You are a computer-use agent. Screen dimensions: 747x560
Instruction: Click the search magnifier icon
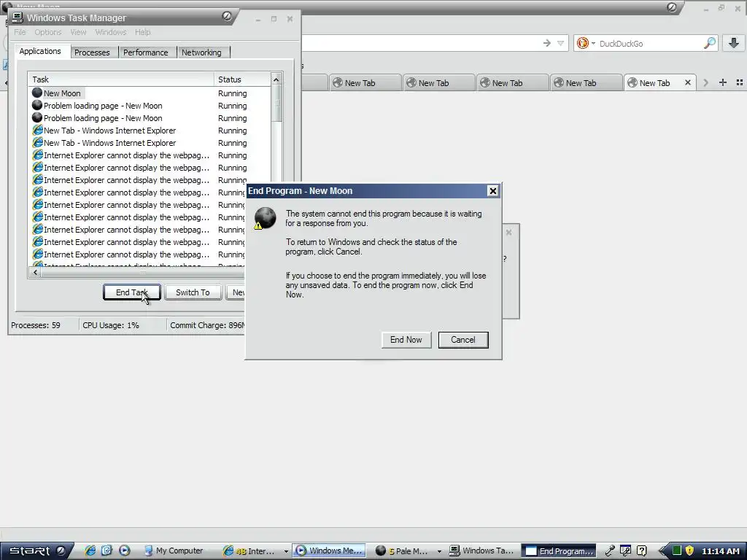[709, 43]
